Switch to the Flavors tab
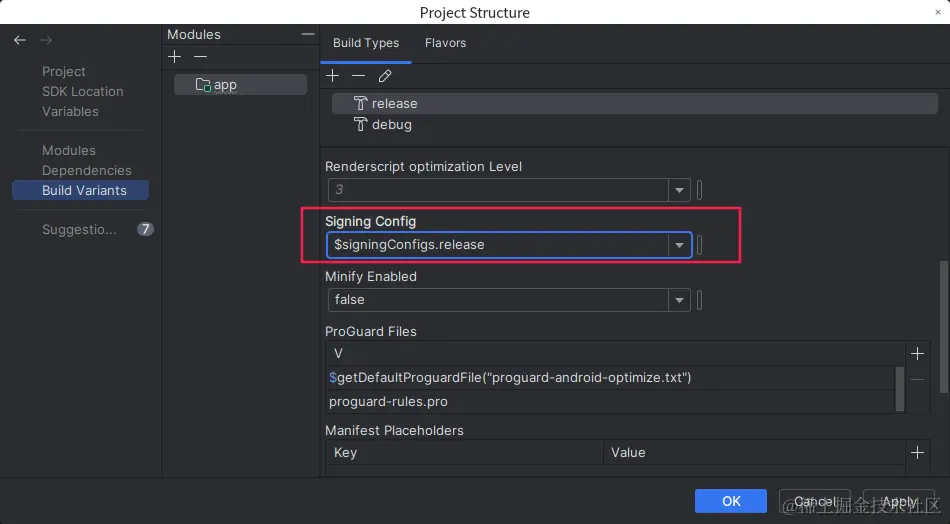The image size is (950, 524). (x=445, y=43)
